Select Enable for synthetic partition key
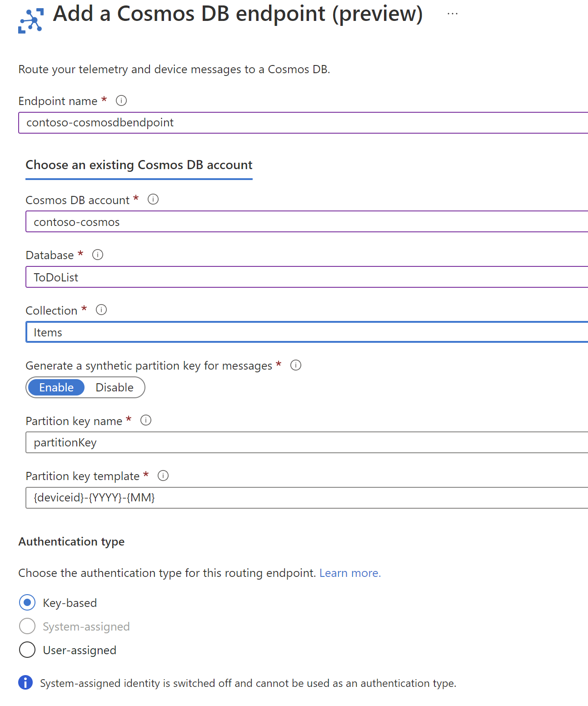This screenshot has height=706, width=588. click(x=56, y=387)
